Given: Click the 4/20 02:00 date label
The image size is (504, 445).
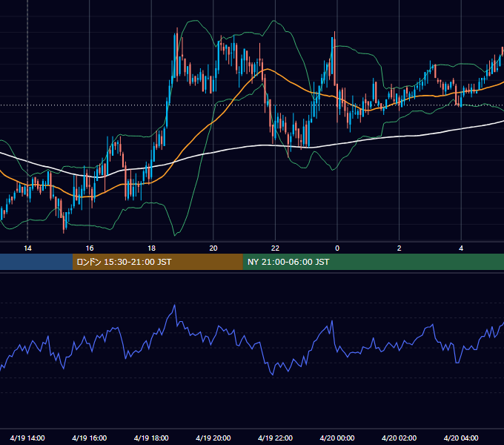Looking at the screenshot, I should 399,438.
